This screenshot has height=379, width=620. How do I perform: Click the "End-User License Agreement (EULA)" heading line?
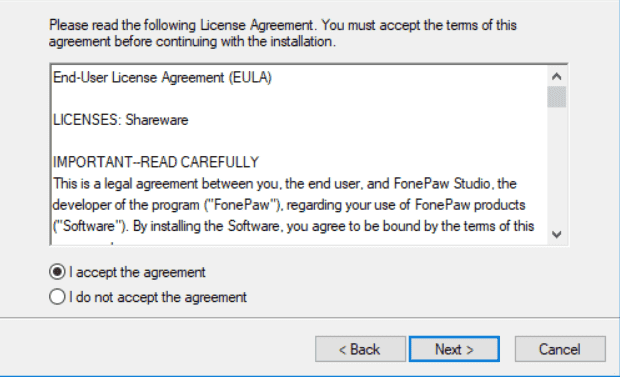pos(163,77)
